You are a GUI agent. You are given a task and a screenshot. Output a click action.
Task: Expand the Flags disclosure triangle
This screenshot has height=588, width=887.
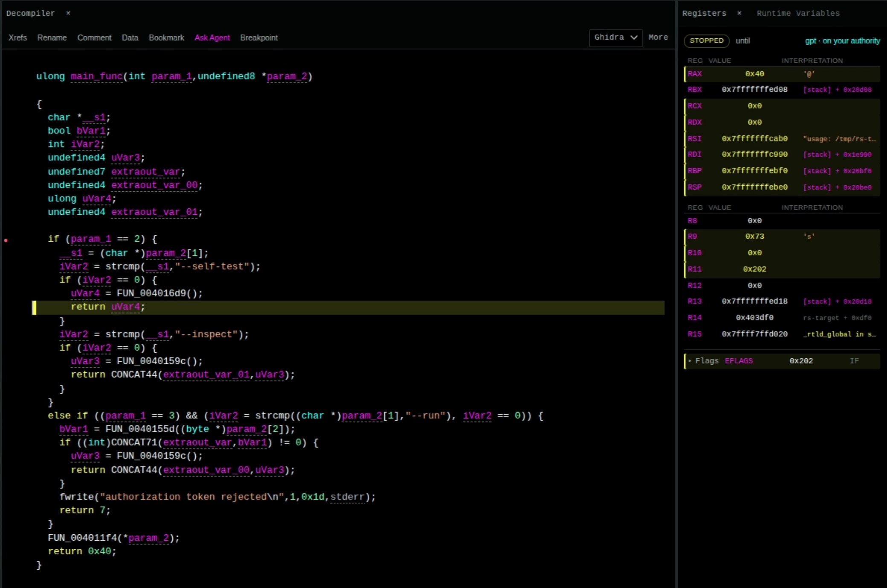click(690, 361)
